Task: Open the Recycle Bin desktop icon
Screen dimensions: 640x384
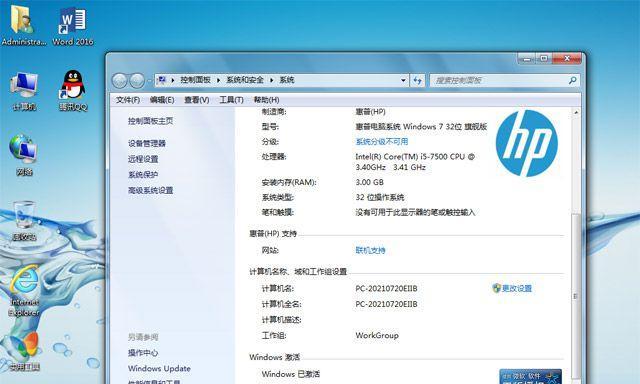Action: pyautogui.click(x=24, y=221)
